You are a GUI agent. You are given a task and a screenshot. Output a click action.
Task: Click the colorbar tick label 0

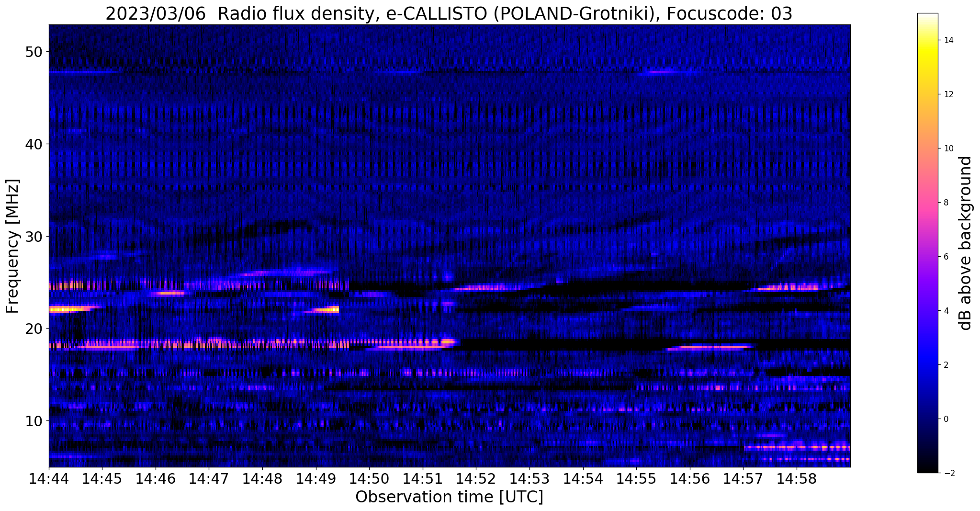[946, 419]
